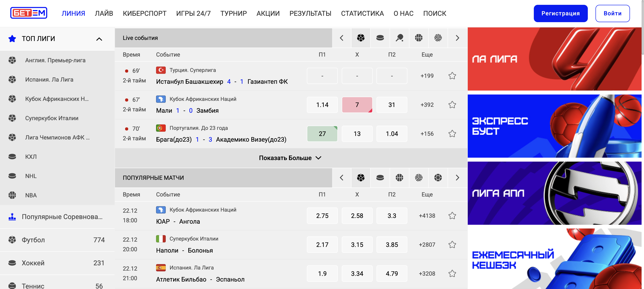Select hockey puck filter in Live события

tap(380, 38)
